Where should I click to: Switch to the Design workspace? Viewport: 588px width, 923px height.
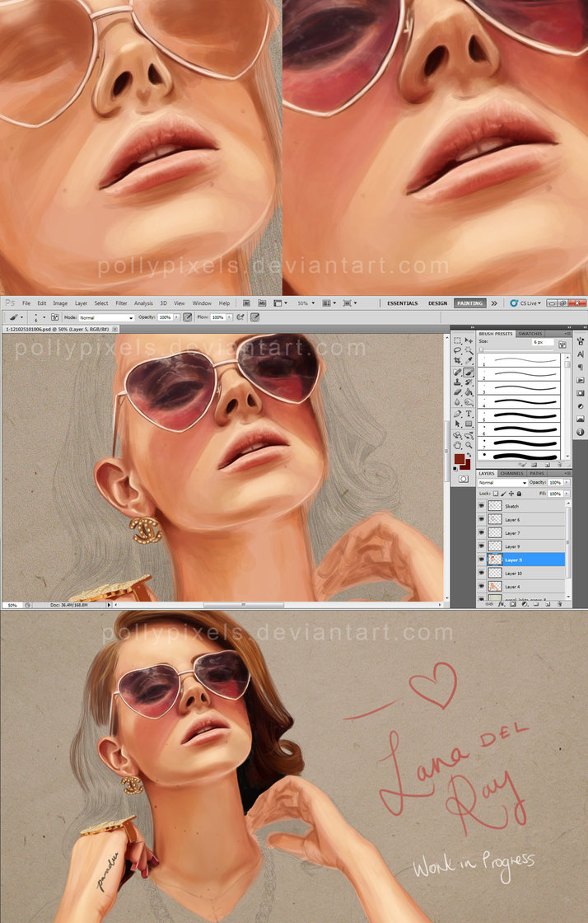click(x=437, y=303)
